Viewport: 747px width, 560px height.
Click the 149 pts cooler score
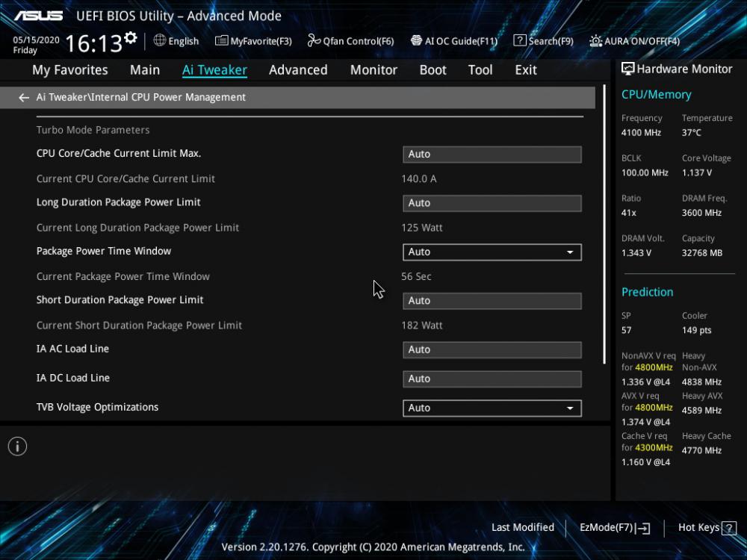[696, 331]
